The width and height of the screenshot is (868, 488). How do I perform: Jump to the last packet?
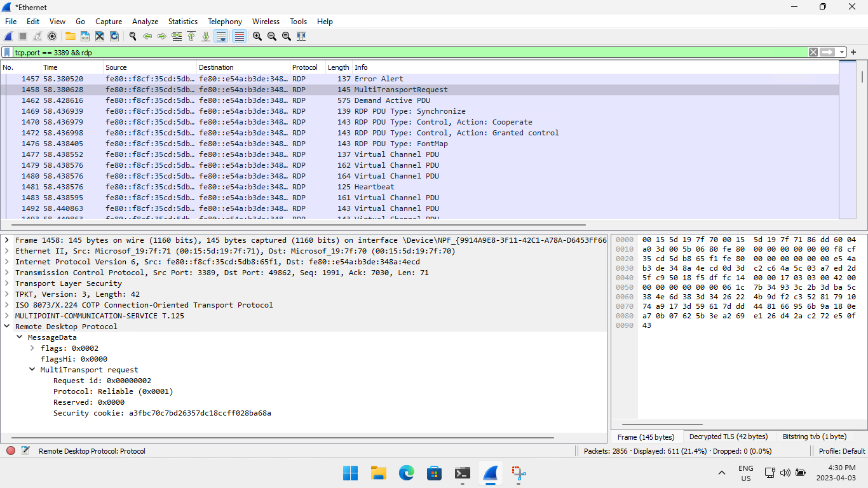pos(206,36)
